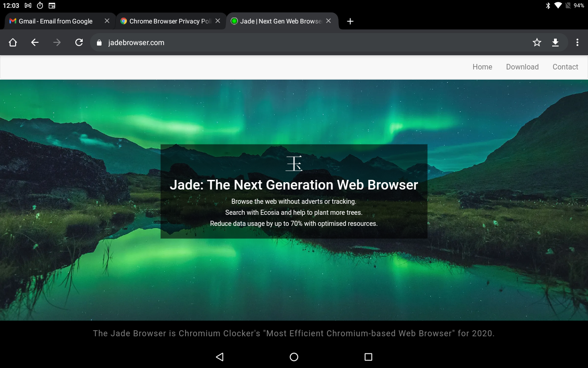Viewport: 588px width, 368px height.
Task: Close the Jade browser tab
Action: pos(328,21)
